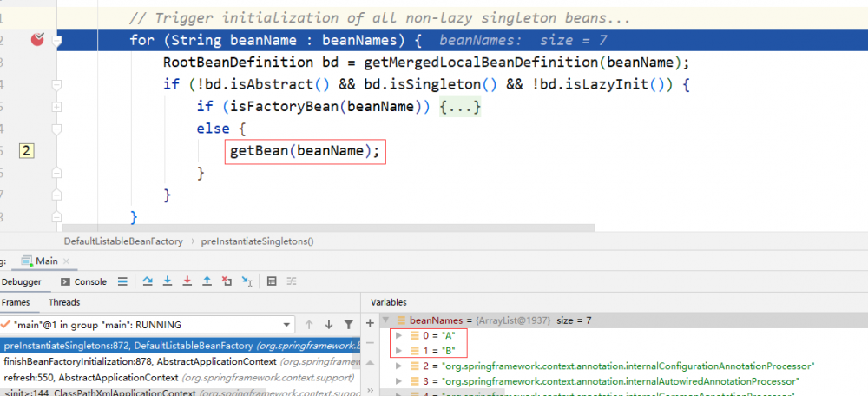Screen dimensions: 868x396
Task: Click the Step Out icon
Action: click(x=207, y=281)
